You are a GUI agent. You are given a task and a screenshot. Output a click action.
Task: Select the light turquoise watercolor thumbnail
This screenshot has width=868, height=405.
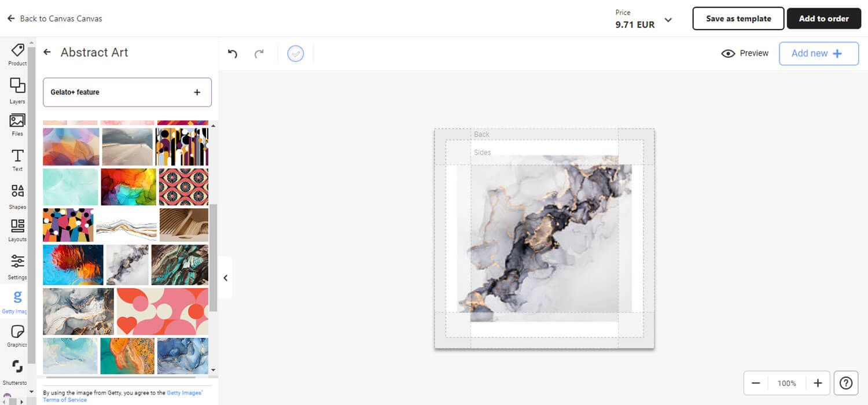coord(71,187)
